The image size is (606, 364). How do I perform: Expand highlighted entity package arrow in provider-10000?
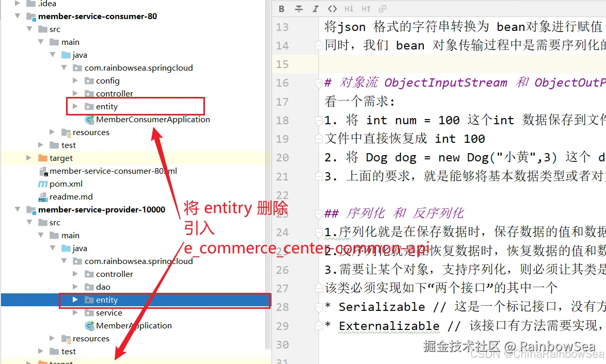75,300
